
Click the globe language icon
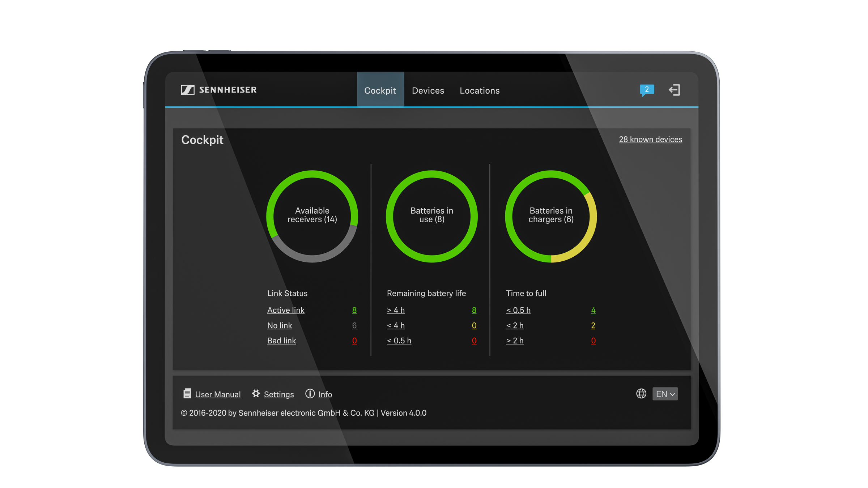(x=642, y=394)
